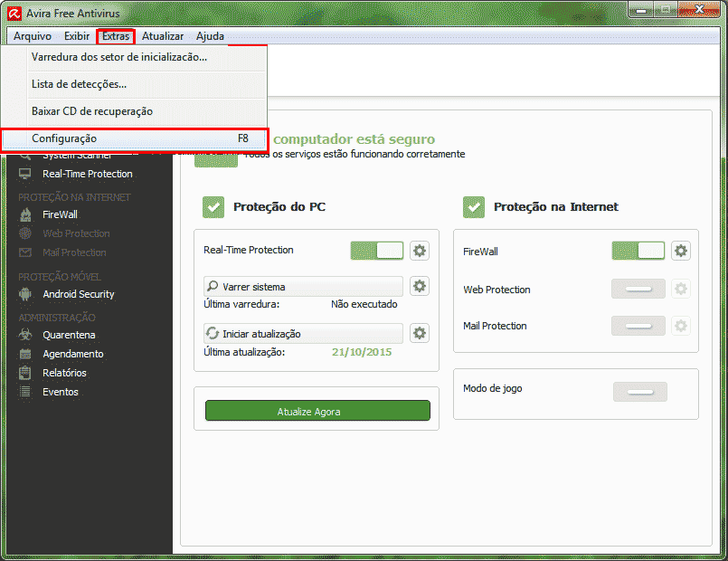Image resolution: width=728 pixels, height=561 pixels.
Task: Click the Android Security robot icon
Action: (x=25, y=294)
